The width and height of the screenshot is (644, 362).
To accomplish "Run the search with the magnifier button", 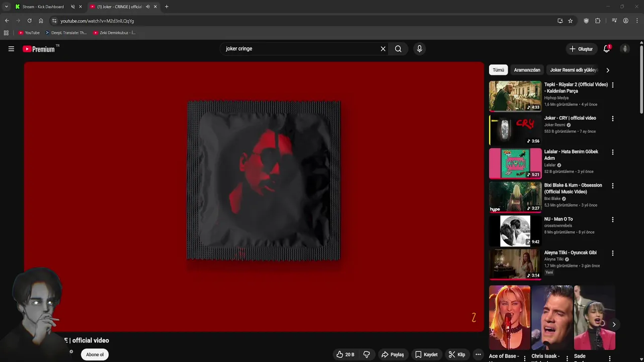I will (x=398, y=49).
